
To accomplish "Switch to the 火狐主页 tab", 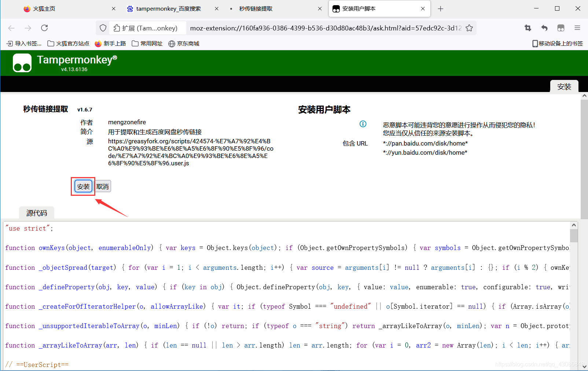I will click(69, 9).
